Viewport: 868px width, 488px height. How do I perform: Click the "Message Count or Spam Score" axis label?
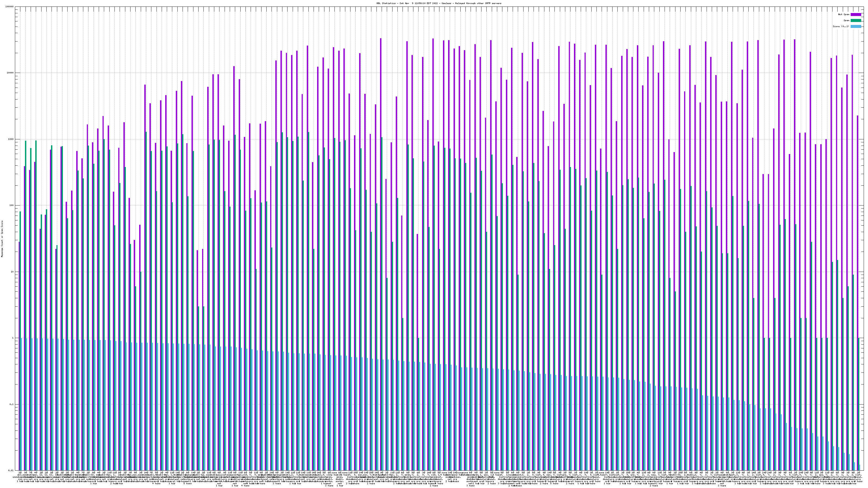(2, 239)
